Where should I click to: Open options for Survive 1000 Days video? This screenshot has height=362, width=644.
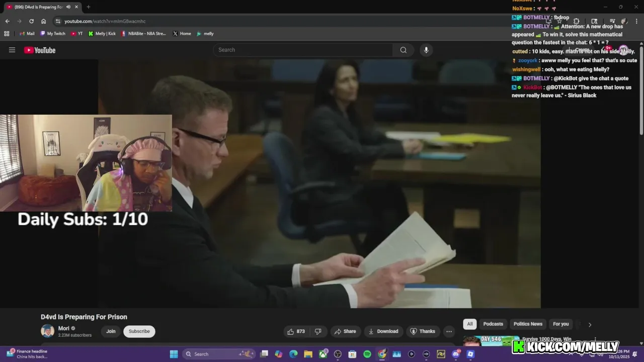[x=595, y=339]
